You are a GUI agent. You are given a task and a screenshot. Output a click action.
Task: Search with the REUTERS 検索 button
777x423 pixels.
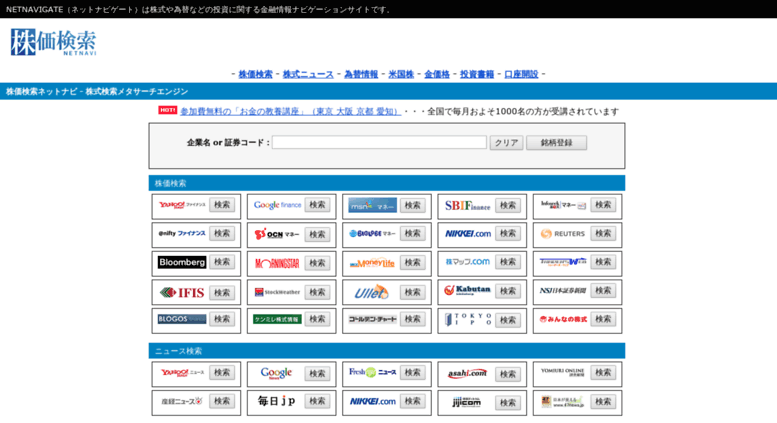603,234
